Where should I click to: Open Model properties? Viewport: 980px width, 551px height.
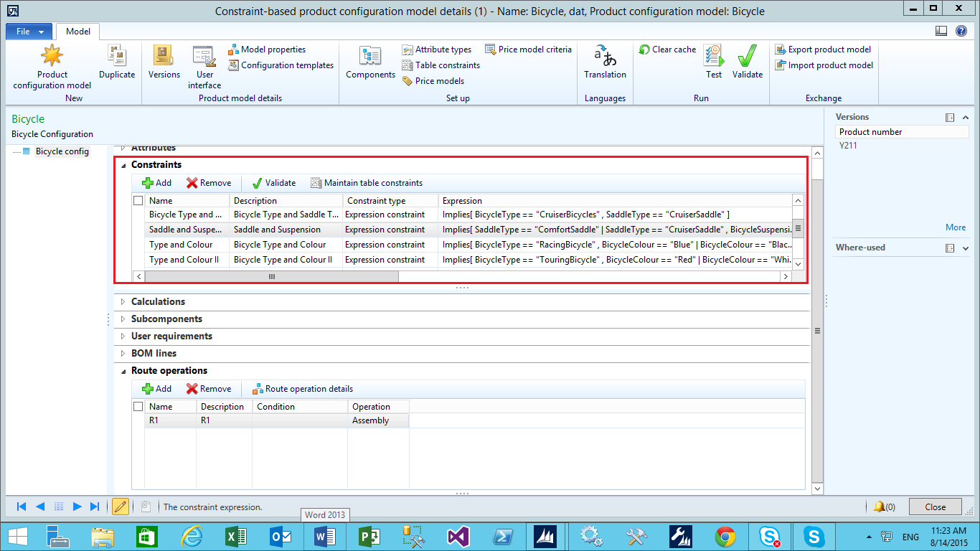point(267,50)
